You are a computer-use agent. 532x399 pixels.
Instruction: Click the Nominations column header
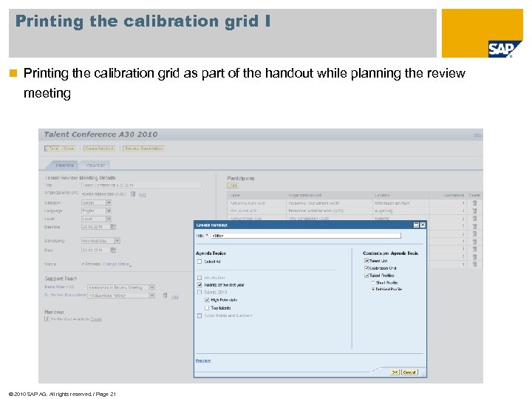[x=449, y=195]
